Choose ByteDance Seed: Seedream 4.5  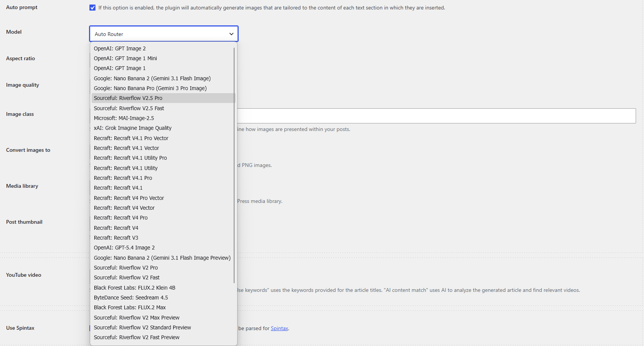click(x=163, y=298)
